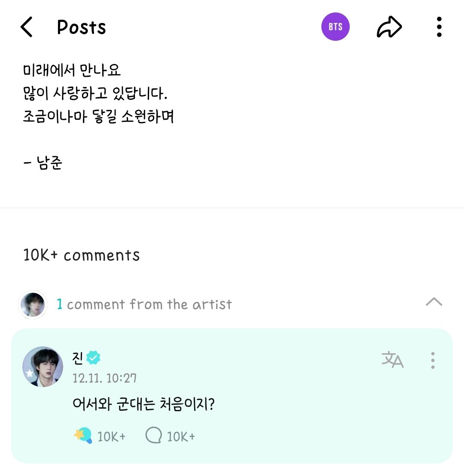The height and width of the screenshot is (476, 464).
Task: Tap the reply speech bubble icon
Action: (153, 436)
